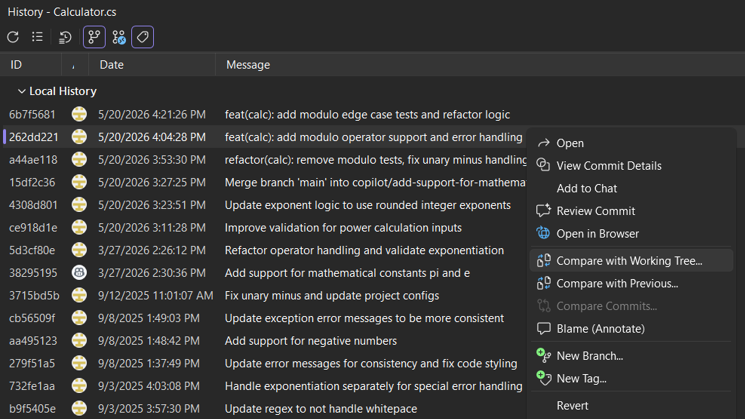This screenshot has height=419, width=745.
Task: Select commit cb56509f
Action: tap(32, 318)
